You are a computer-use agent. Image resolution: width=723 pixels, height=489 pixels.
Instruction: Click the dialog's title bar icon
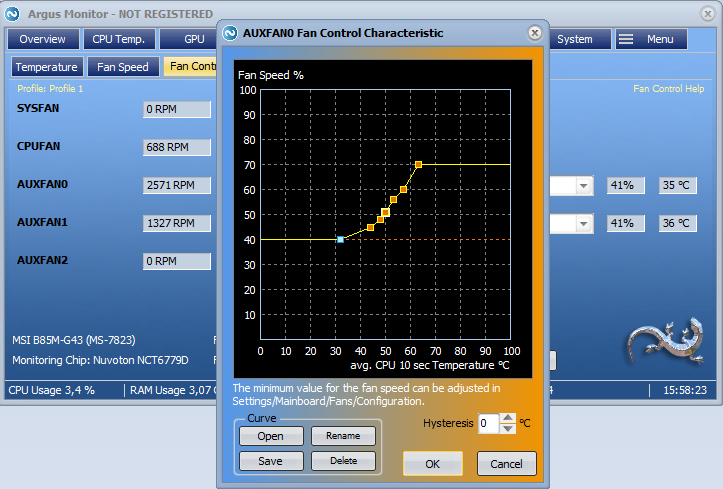[230, 33]
